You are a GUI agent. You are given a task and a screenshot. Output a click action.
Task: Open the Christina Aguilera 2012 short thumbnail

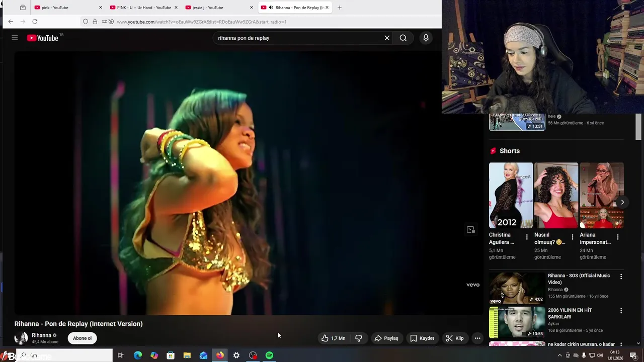pyautogui.click(x=511, y=195)
